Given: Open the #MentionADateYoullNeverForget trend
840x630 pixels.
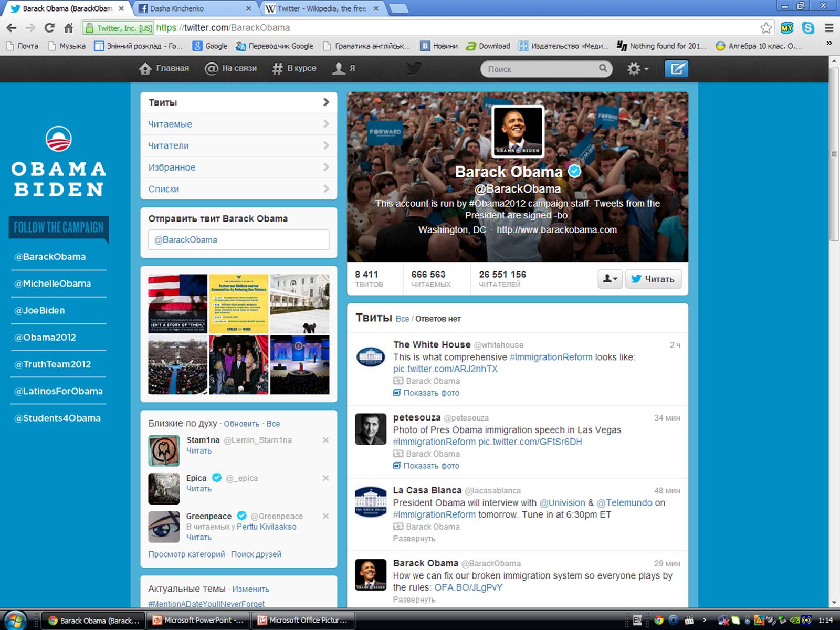Looking at the screenshot, I should (x=206, y=604).
